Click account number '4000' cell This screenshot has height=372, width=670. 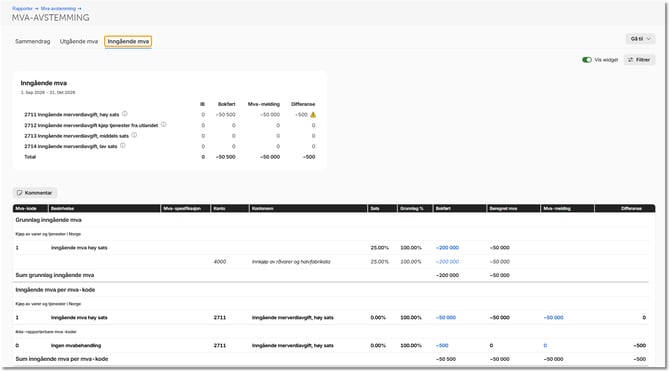click(220, 262)
